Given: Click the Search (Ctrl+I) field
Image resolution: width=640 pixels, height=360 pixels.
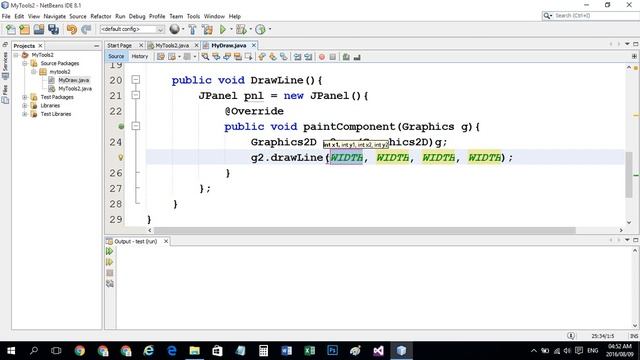Looking at the screenshot, I should (x=591, y=16).
